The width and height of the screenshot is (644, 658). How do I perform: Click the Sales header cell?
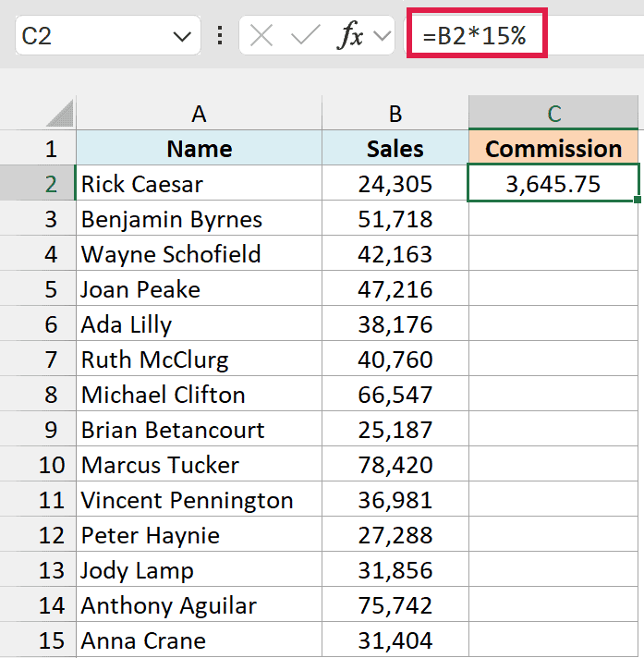coord(395,148)
